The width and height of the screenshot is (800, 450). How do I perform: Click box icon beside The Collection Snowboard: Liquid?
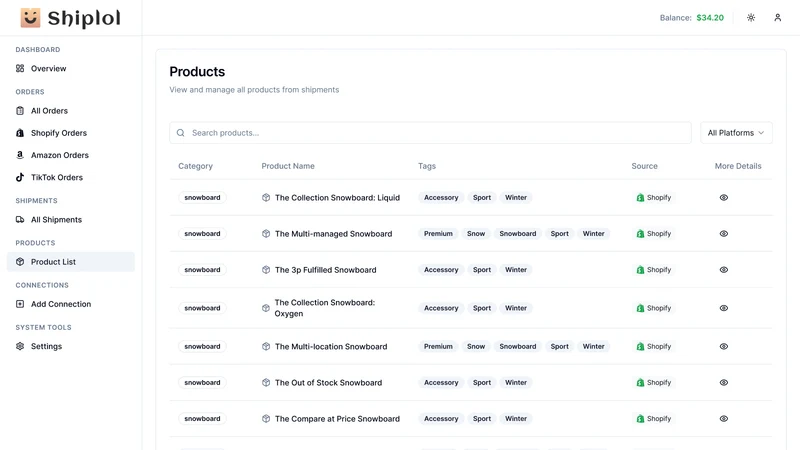click(x=266, y=197)
